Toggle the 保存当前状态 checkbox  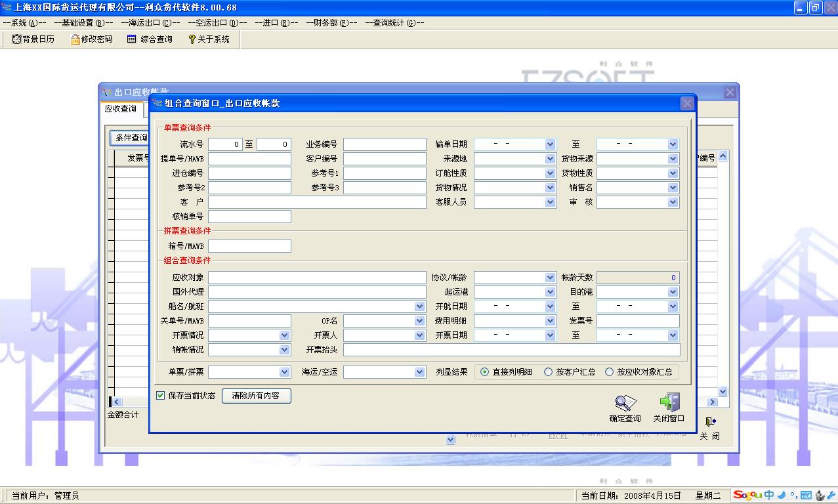click(160, 396)
